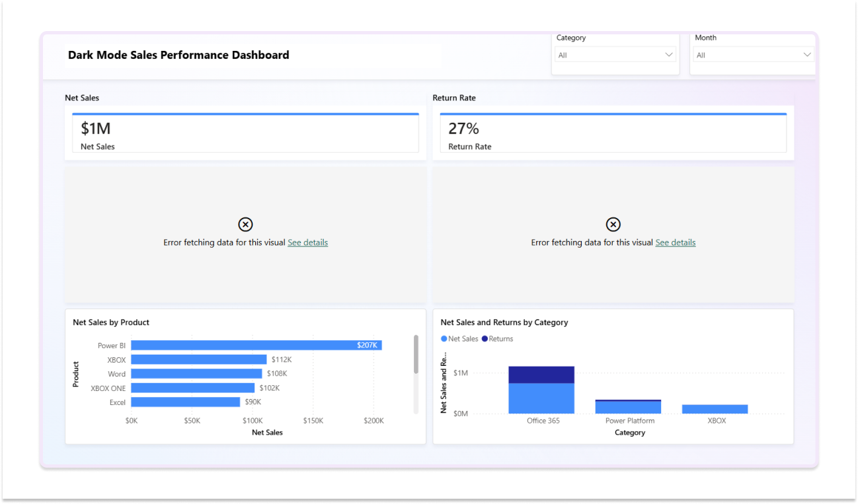858x504 pixels.
Task: Click the Power Platform axis label
Action: pyautogui.click(x=630, y=421)
